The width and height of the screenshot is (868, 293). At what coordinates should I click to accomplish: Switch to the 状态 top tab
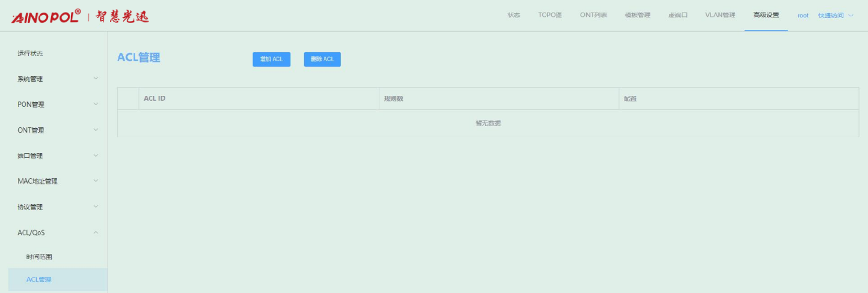point(513,16)
